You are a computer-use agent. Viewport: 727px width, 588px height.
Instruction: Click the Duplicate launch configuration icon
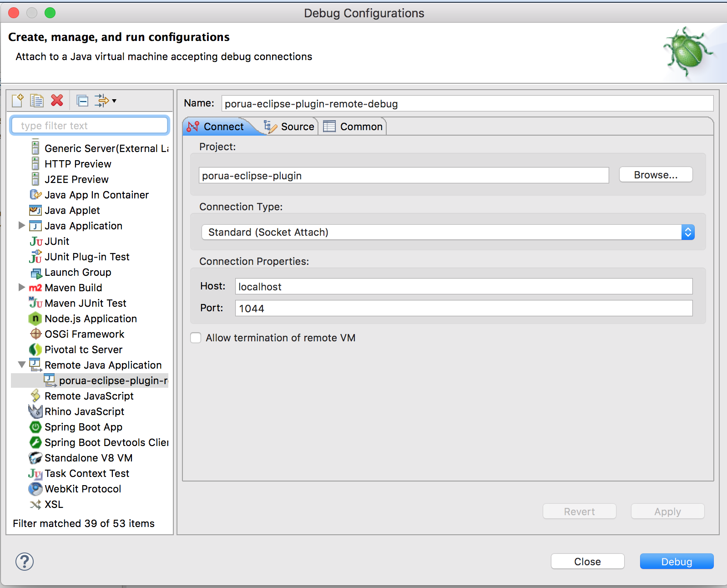37,100
